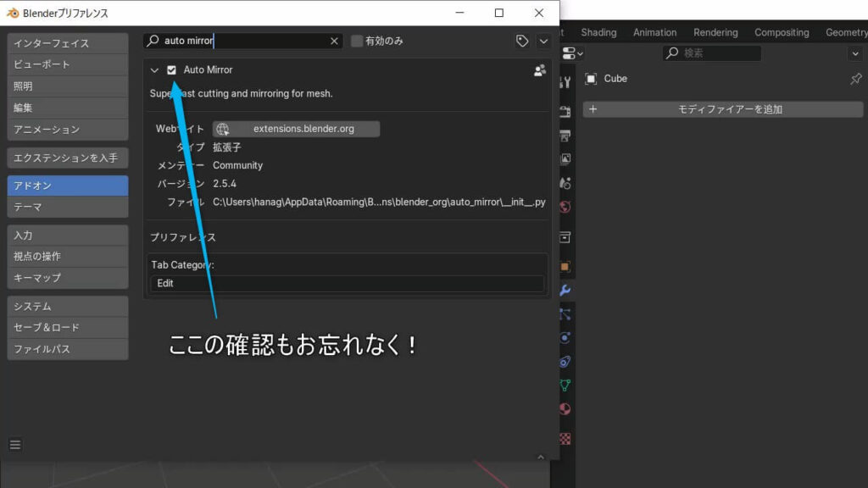Open the extensions.blender.org website button
This screenshot has height=488, width=868.
(x=296, y=129)
